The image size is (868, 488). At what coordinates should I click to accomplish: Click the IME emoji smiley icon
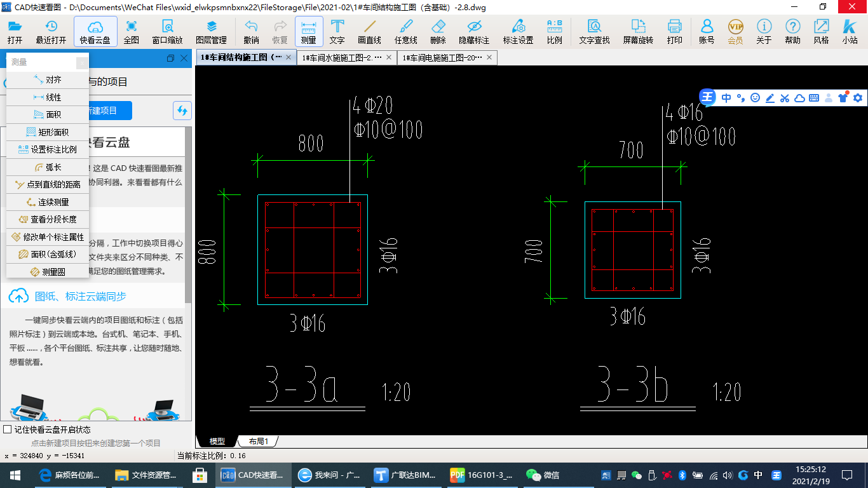point(755,98)
